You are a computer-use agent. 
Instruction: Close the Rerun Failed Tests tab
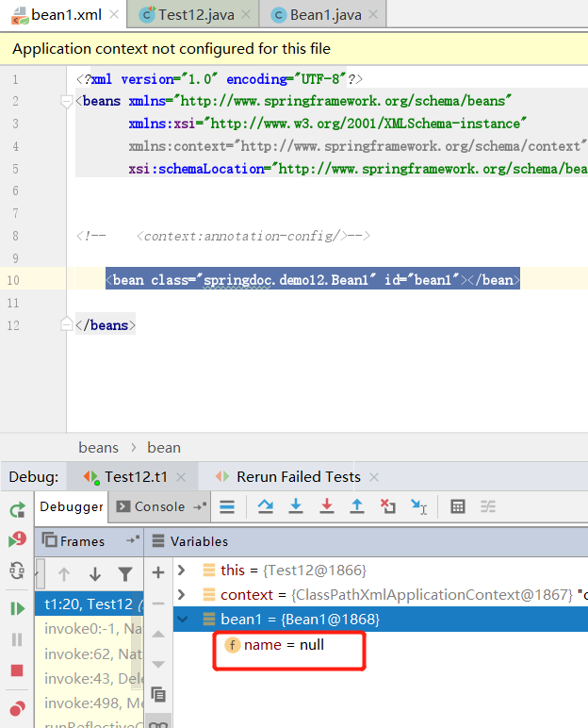[374, 477]
